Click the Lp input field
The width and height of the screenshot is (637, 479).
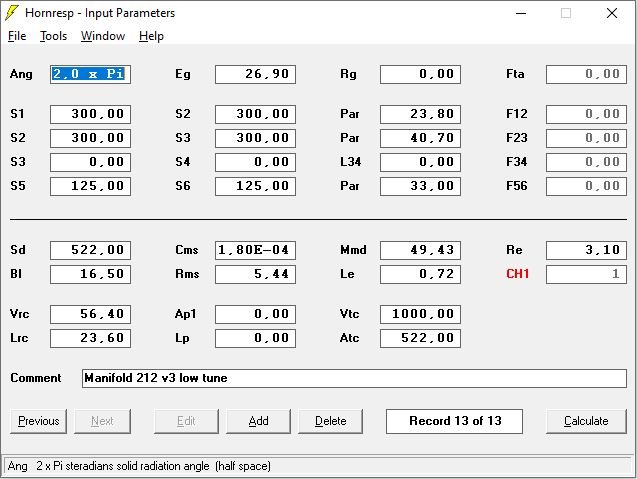tap(255, 338)
